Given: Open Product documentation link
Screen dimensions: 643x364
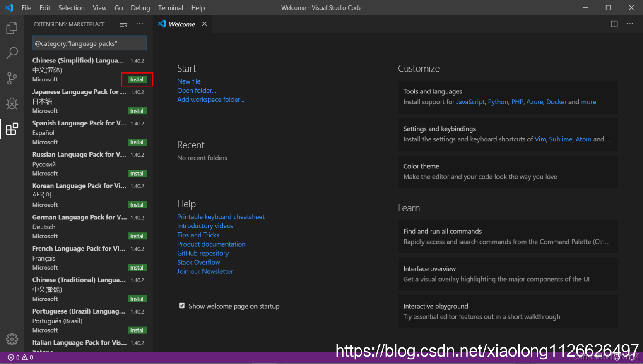Looking at the screenshot, I should pyautogui.click(x=211, y=244).
